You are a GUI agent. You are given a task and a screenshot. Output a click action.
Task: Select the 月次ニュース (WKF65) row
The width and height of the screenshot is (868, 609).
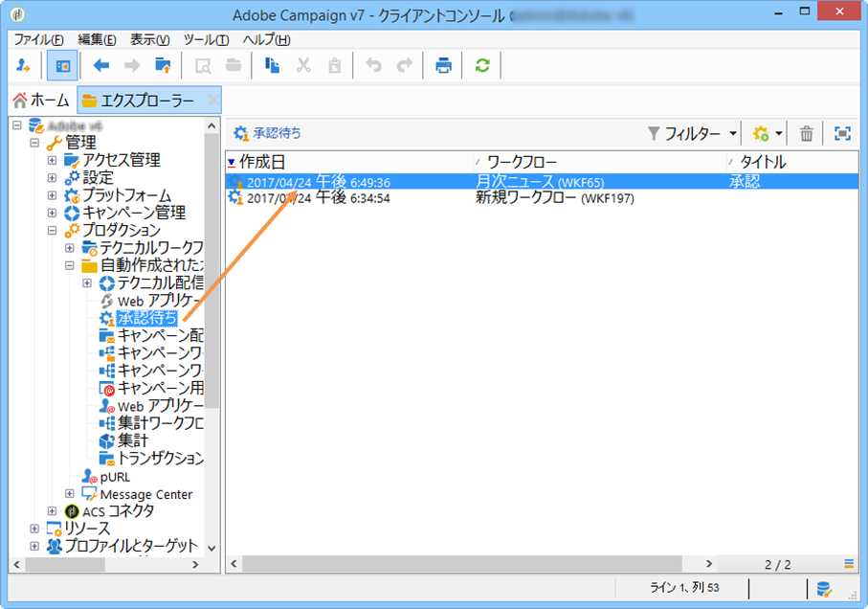[x=542, y=182]
